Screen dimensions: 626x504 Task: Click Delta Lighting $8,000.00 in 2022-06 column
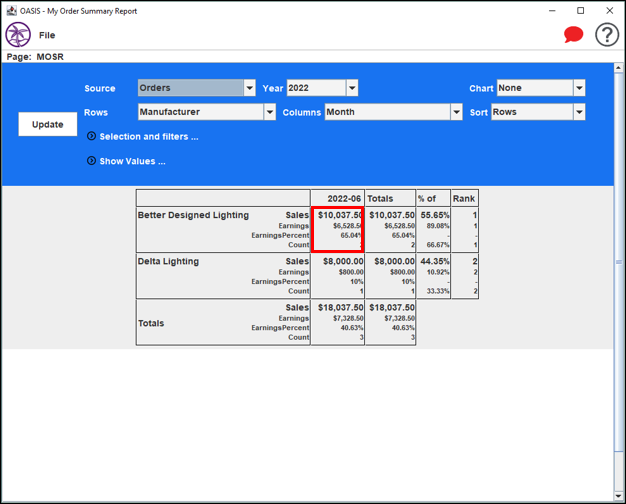coord(343,262)
